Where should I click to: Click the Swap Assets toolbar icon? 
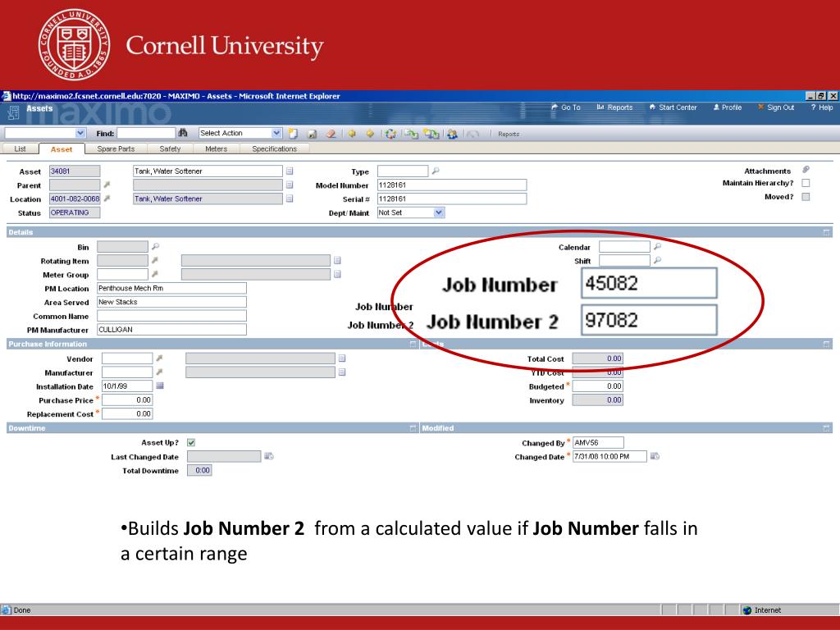point(431,134)
